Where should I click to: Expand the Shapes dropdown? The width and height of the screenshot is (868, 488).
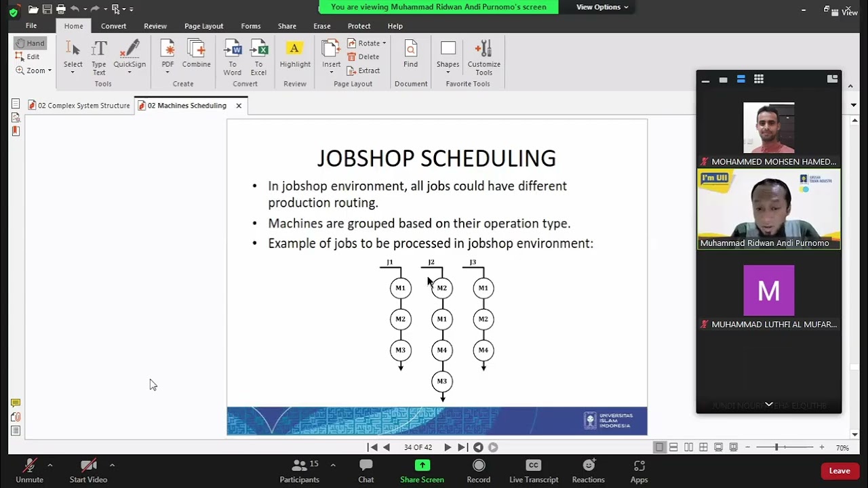448,72
